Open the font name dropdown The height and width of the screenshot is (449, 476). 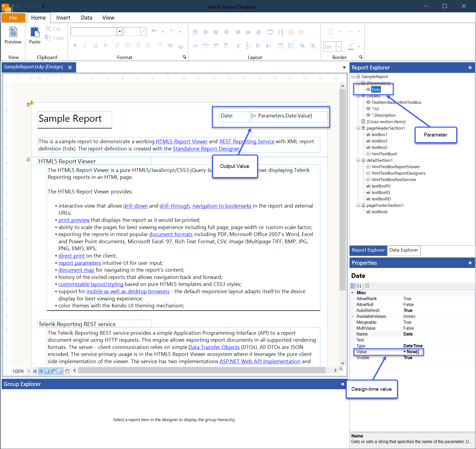pos(120,32)
